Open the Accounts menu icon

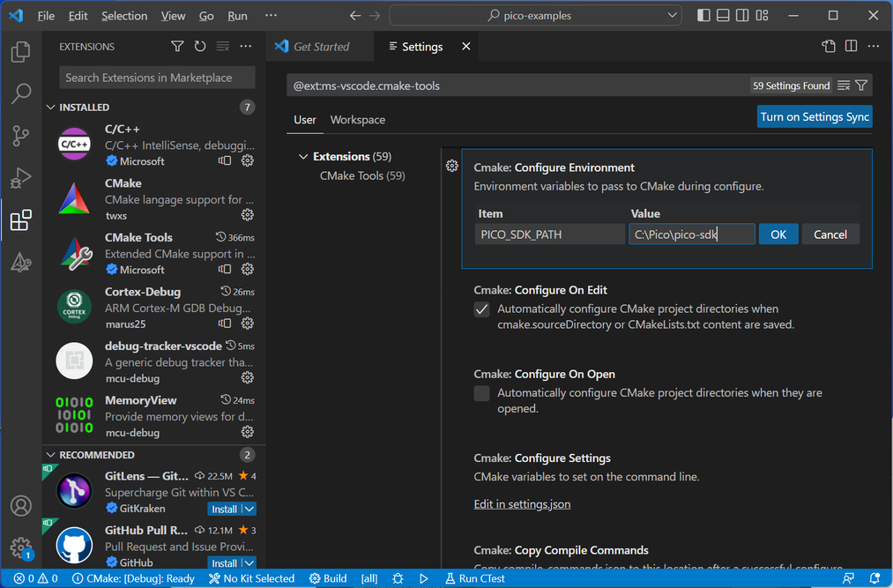coord(21,506)
